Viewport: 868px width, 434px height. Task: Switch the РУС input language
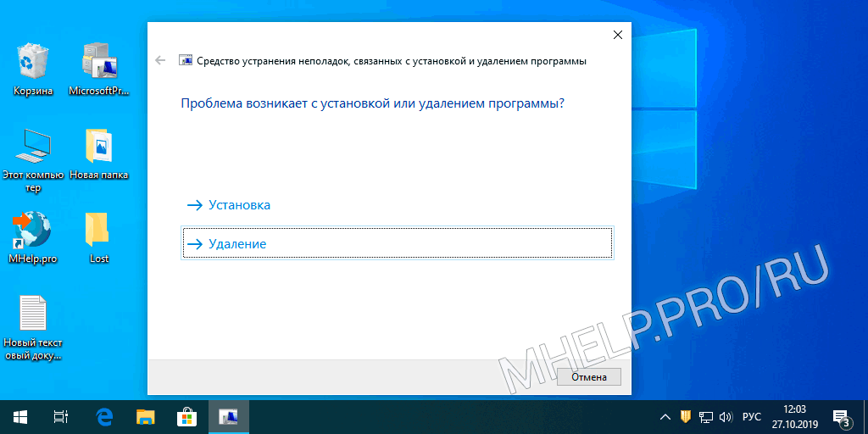click(x=751, y=417)
